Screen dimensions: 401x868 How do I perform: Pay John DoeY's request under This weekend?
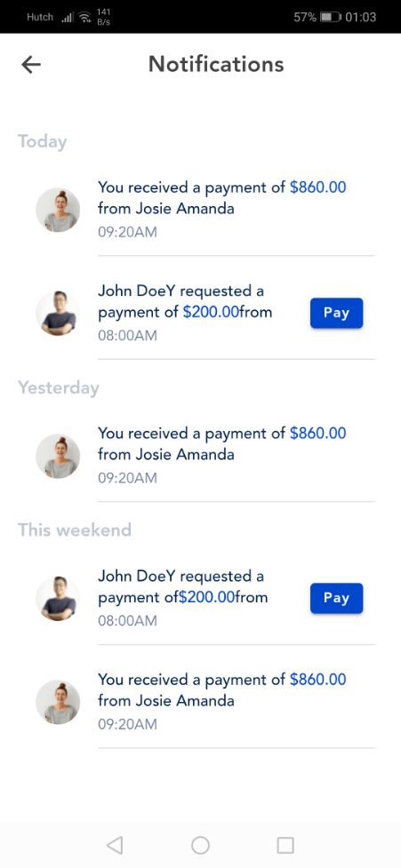point(336,598)
